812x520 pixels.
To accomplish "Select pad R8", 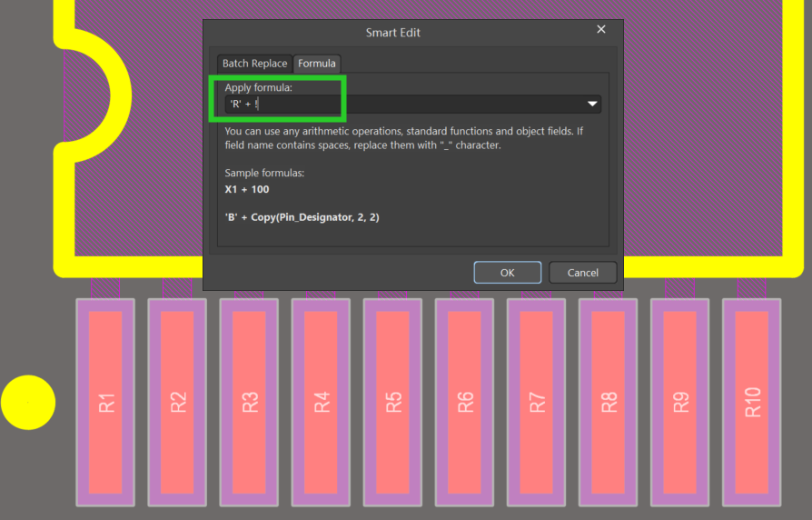I will click(608, 402).
